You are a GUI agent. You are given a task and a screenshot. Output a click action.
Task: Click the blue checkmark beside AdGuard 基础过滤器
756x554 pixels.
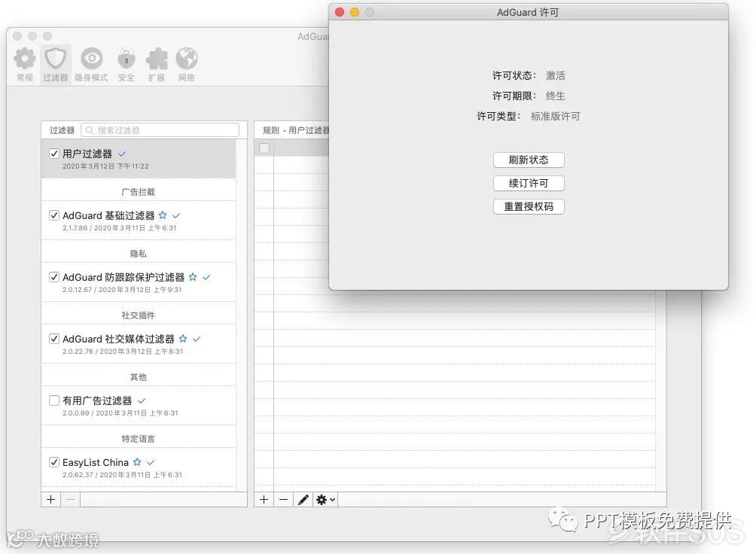(176, 215)
